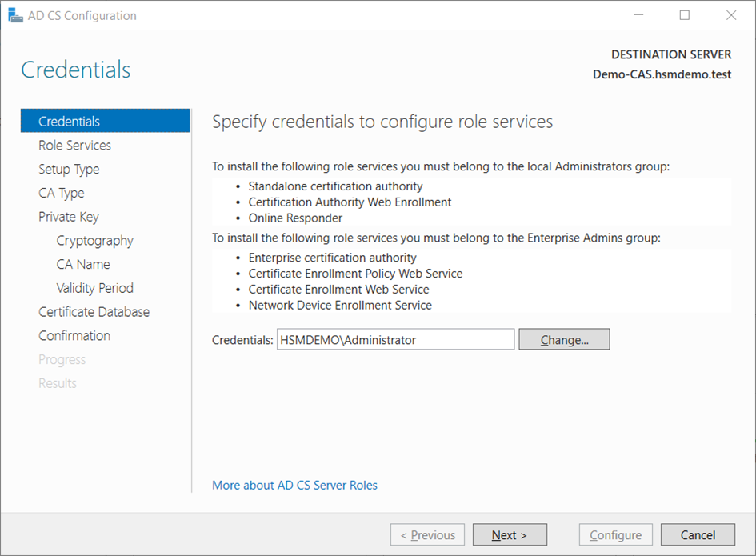This screenshot has height=556, width=756.
Task: Select the Validity Period sub-step
Action: 94,288
